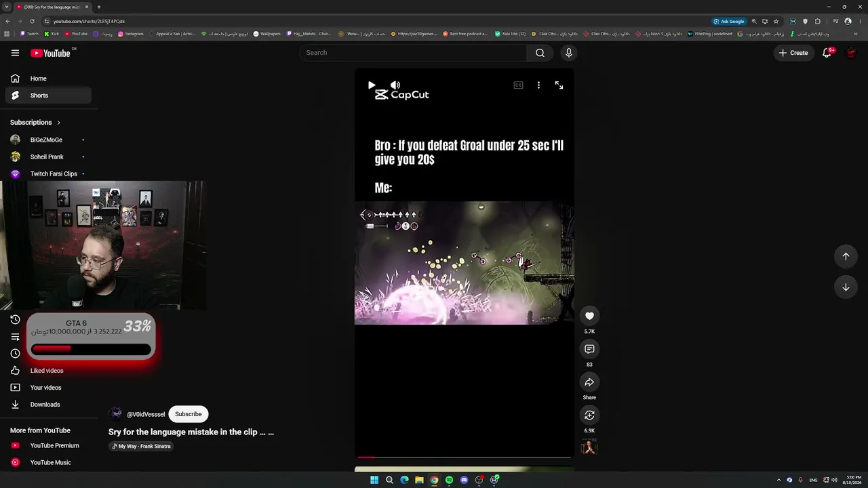Screen dimensions: 868x488
Task: Open the Windows Start menu
Action: [374, 480]
